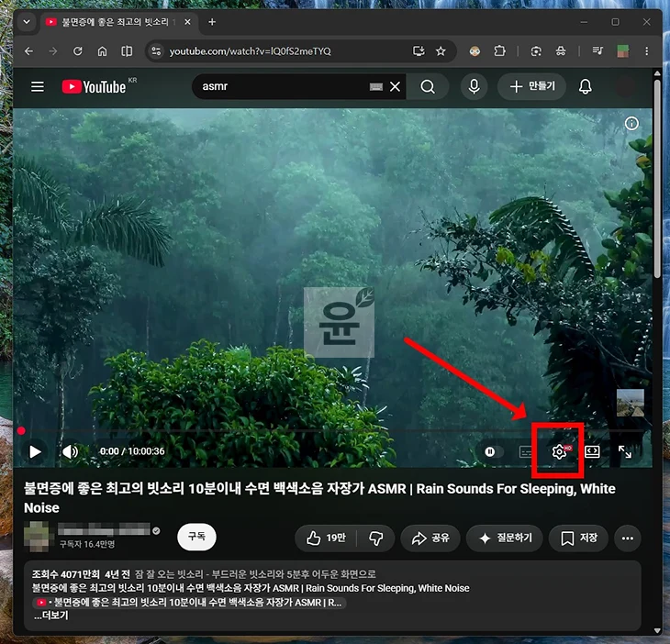Open the YouTube hamburger guide menu
This screenshot has width=670, height=644.
point(38,86)
